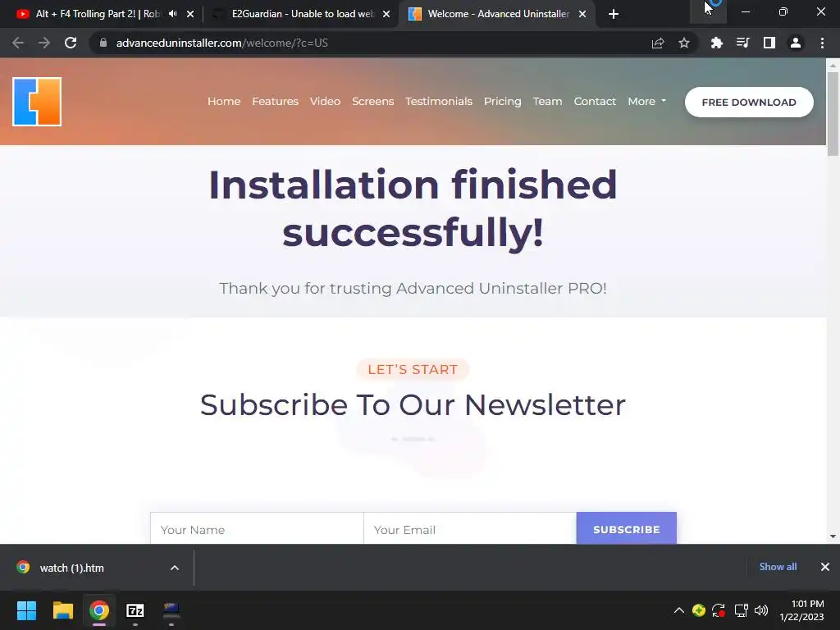The image size is (840, 630).
Task: Click the scrollbar down arrow
Action: [833, 536]
